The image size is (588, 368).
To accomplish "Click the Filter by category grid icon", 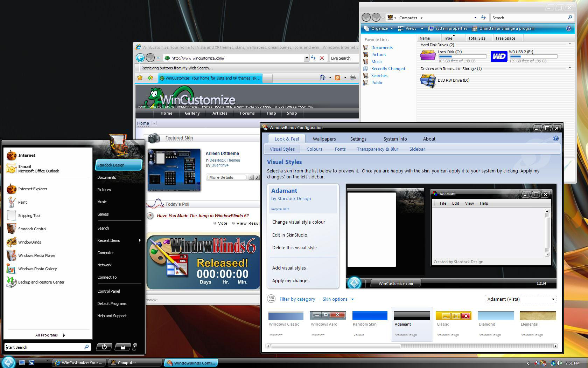I will [271, 299].
